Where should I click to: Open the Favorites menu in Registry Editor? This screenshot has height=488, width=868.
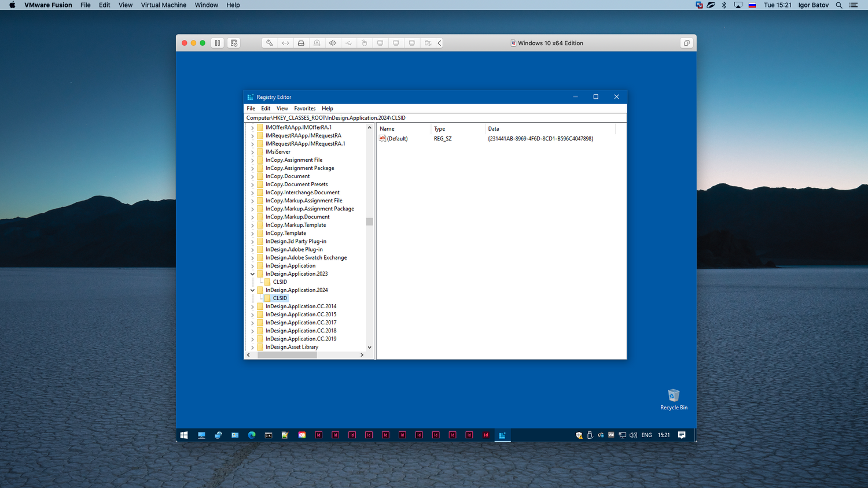click(304, 109)
